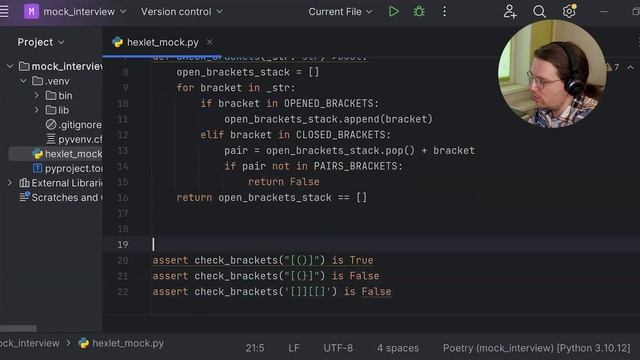Click the lib folder icon
The image size is (640, 360).
point(51,110)
